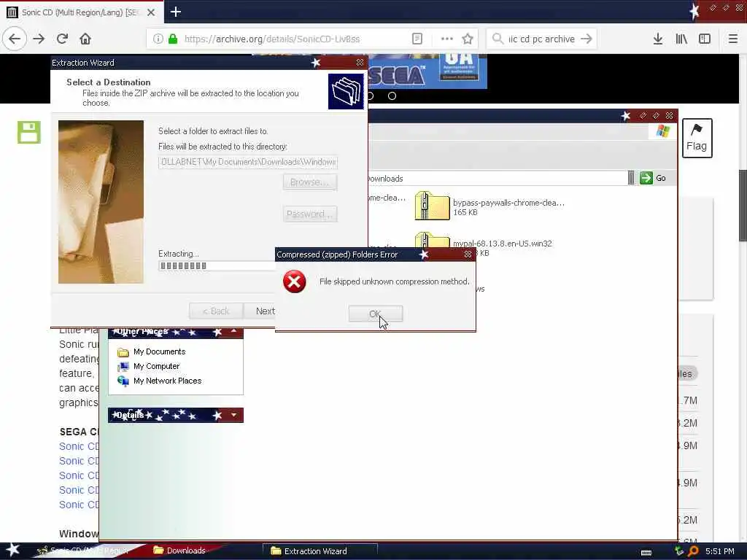Click the Go button in Downloads window
The image size is (747, 560).
pyautogui.click(x=654, y=178)
